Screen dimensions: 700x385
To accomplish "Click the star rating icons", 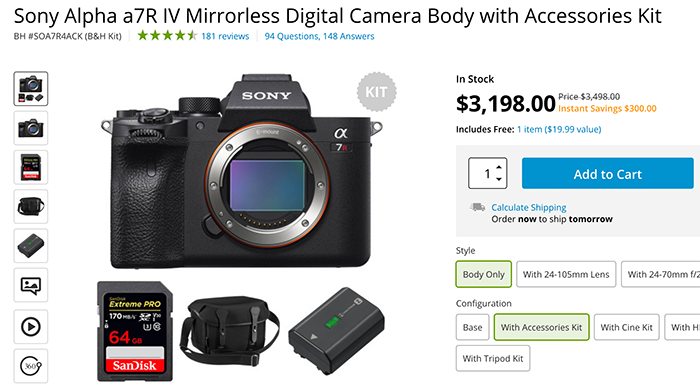I will click(x=167, y=36).
